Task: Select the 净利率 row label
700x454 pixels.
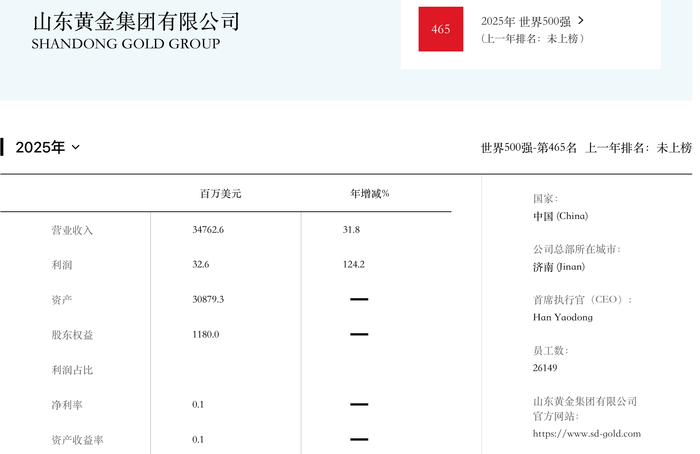Action: pos(67,405)
